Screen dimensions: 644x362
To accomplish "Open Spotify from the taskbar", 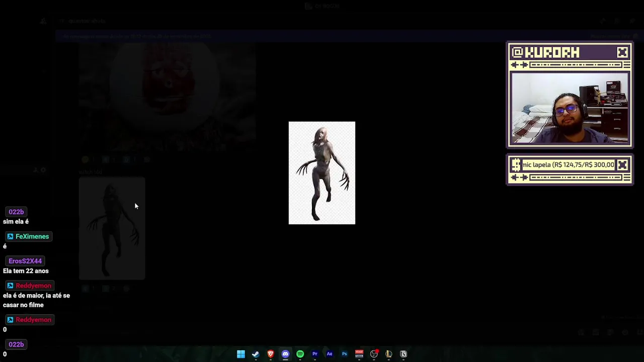I will point(300,354).
